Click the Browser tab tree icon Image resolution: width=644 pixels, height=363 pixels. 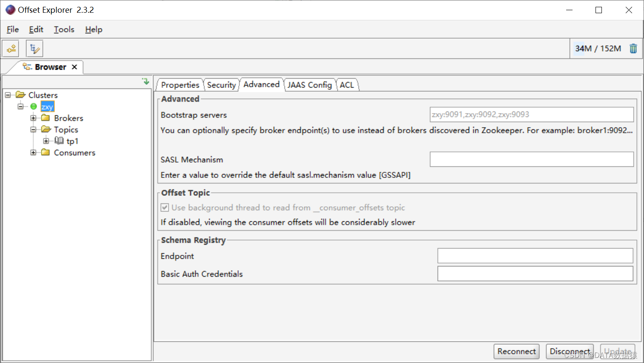click(x=27, y=67)
